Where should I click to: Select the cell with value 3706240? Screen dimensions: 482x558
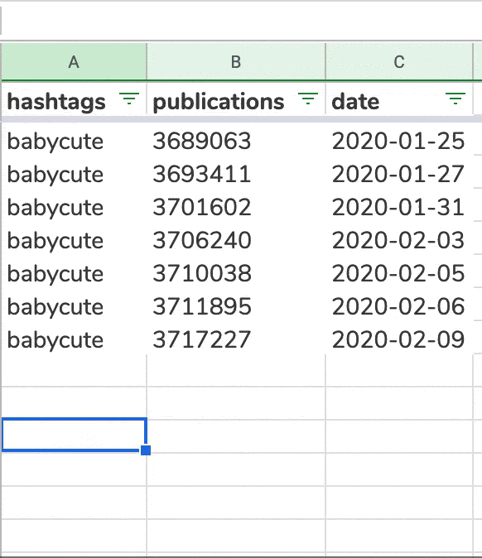click(x=236, y=240)
